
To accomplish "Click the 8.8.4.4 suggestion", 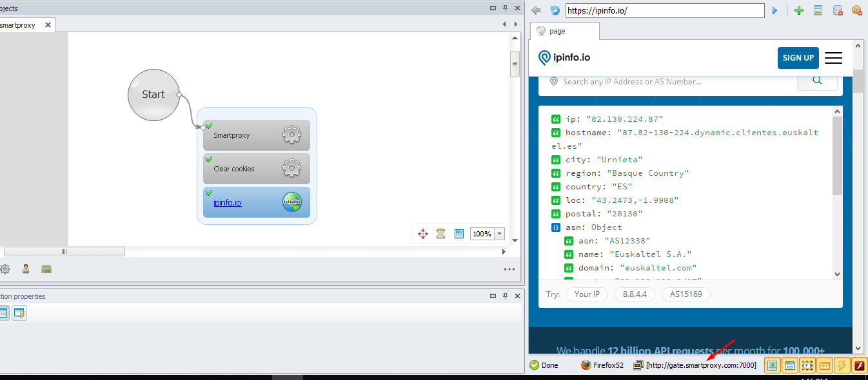I will pyautogui.click(x=635, y=294).
